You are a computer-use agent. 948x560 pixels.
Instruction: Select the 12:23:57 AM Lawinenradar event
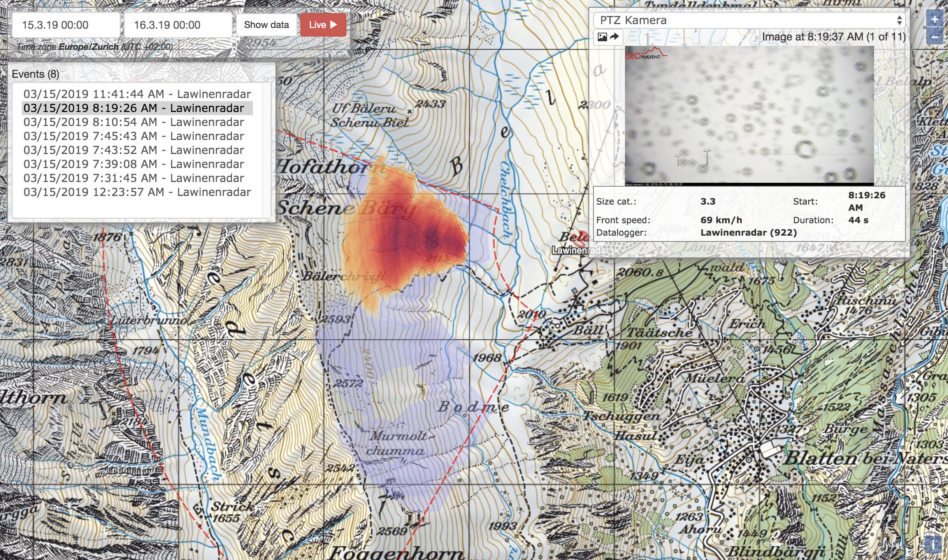137,192
